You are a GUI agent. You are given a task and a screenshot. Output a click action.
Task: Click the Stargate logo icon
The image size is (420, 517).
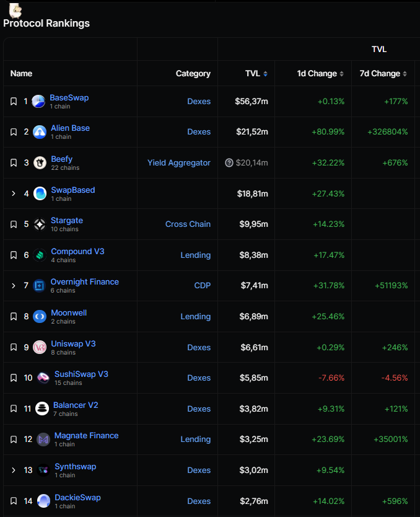(x=40, y=224)
